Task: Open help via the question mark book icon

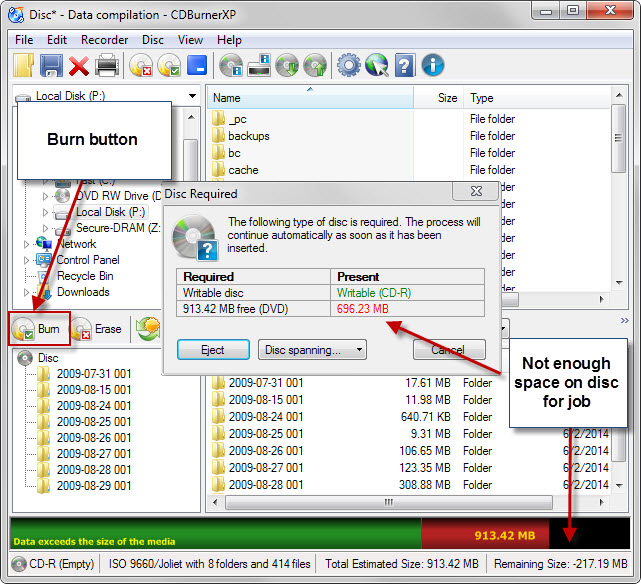Action: pyautogui.click(x=405, y=65)
